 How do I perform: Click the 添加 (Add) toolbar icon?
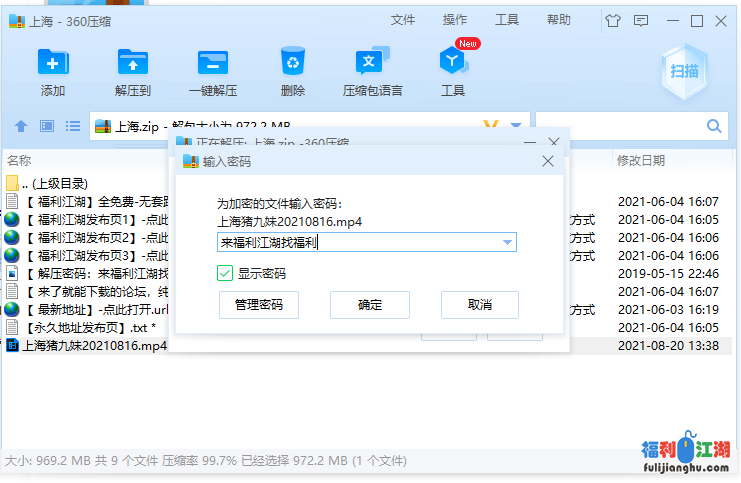[x=53, y=63]
